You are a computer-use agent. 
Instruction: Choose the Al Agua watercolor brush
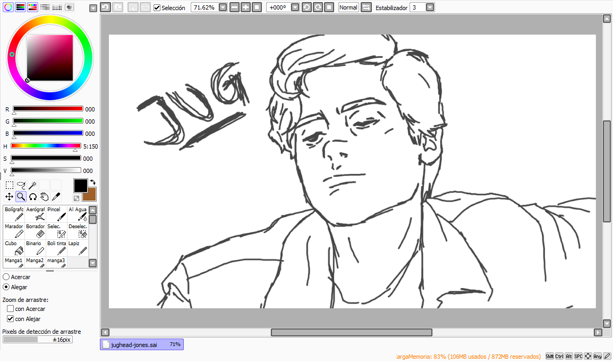(78, 214)
